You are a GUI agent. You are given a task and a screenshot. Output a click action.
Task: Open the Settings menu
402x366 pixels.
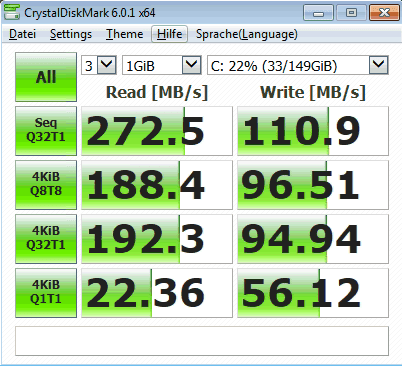coord(71,34)
